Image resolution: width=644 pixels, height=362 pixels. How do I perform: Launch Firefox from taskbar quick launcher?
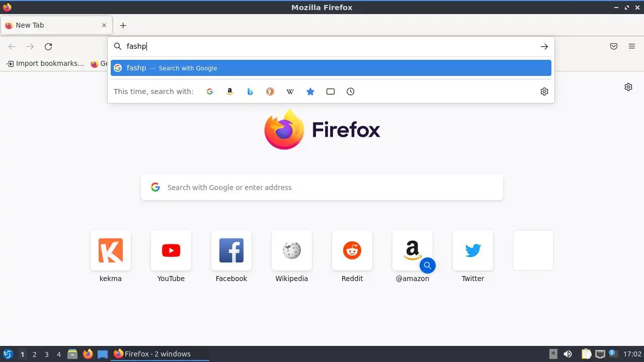pyautogui.click(x=88, y=354)
